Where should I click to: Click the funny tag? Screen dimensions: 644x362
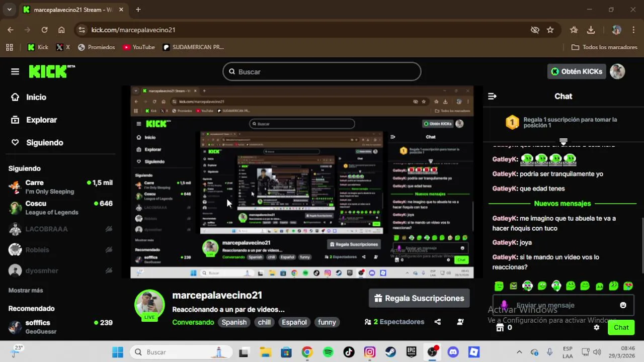(x=327, y=322)
